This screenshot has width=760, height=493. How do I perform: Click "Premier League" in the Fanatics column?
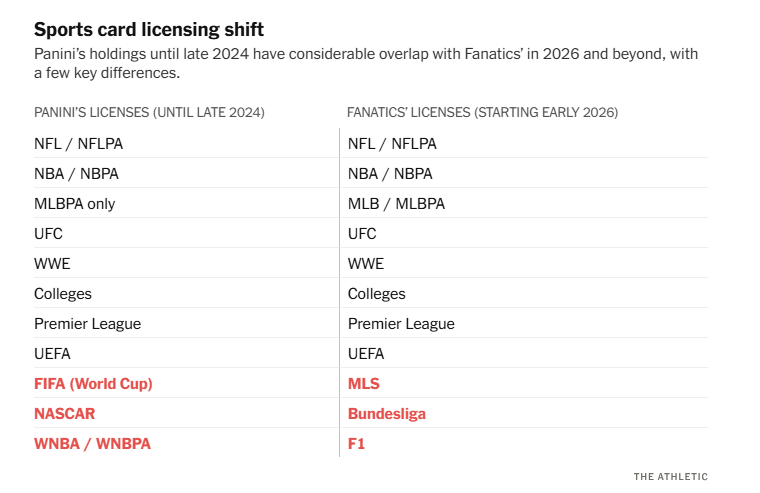pos(401,323)
